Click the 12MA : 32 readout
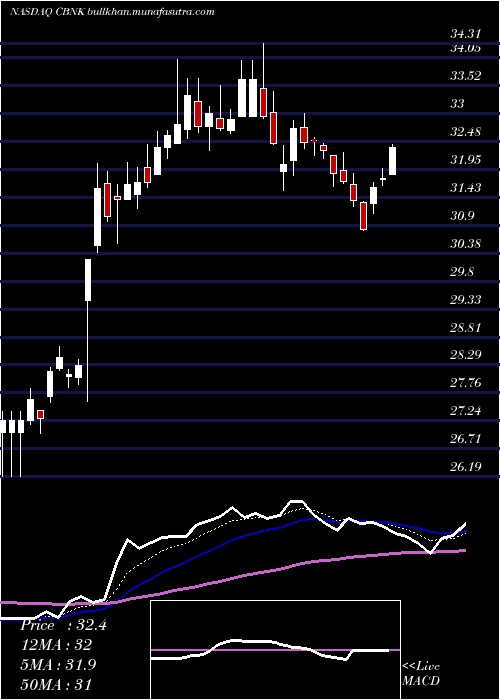The width and height of the screenshot is (500, 700). (56, 645)
